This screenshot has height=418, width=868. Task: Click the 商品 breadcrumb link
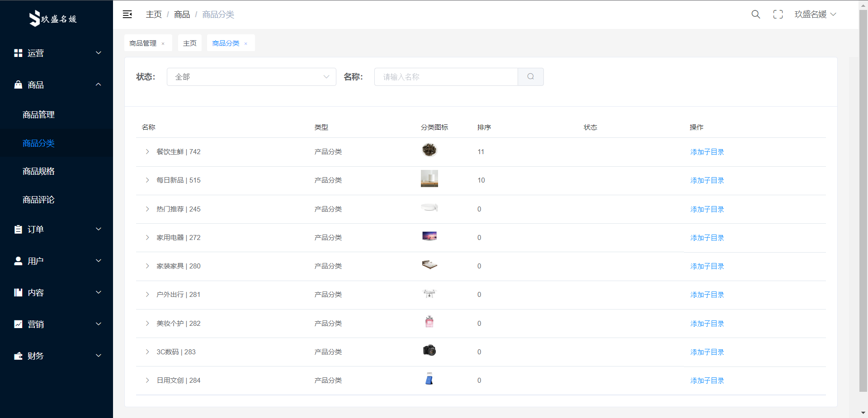pos(182,14)
